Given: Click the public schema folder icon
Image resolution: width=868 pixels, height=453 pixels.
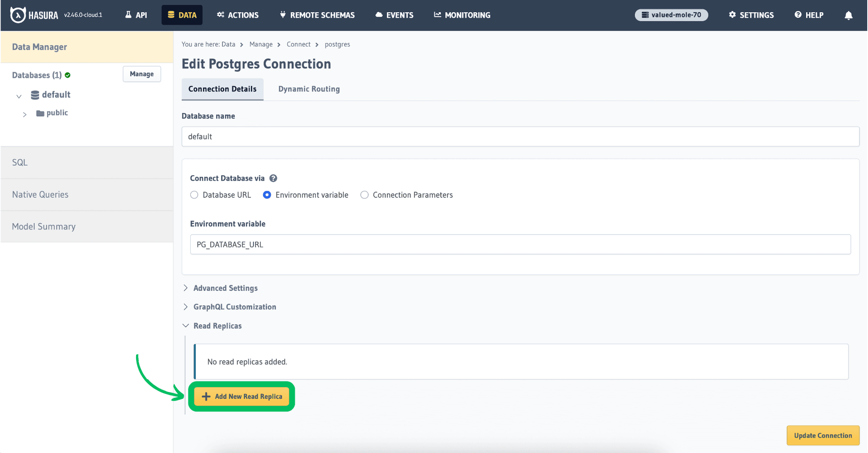Looking at the screenshot, I should click(x=40, y=113).
